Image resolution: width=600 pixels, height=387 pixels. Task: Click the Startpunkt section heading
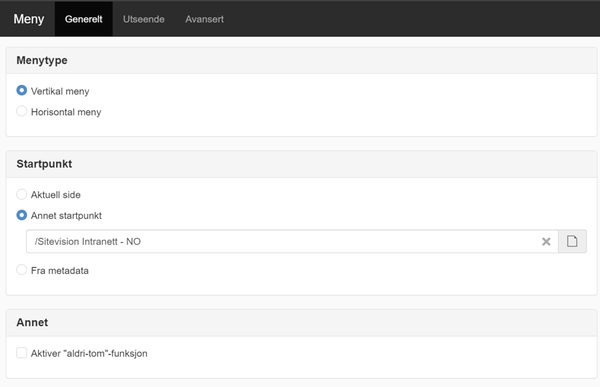click(x=44, y=164)
